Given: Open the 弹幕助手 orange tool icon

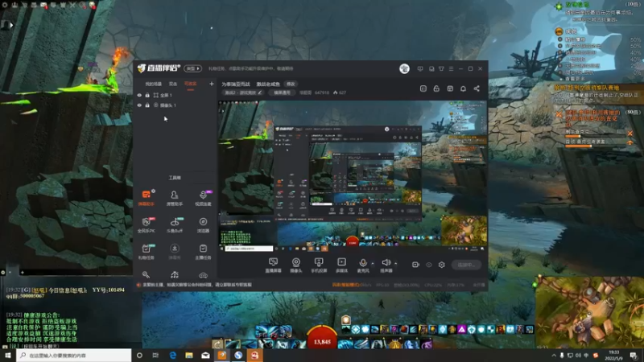Looking at the screenshot, I should pyautogui.click(x=147, y=197).
